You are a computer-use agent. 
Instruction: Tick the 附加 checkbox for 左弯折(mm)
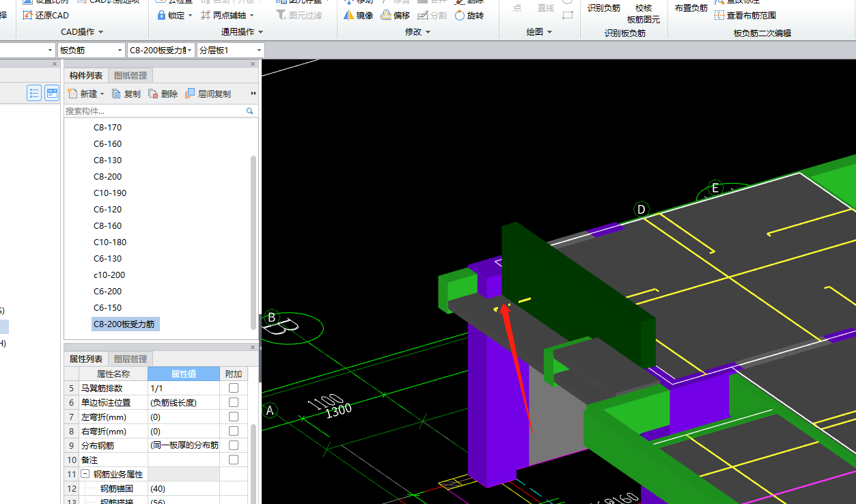234,417
